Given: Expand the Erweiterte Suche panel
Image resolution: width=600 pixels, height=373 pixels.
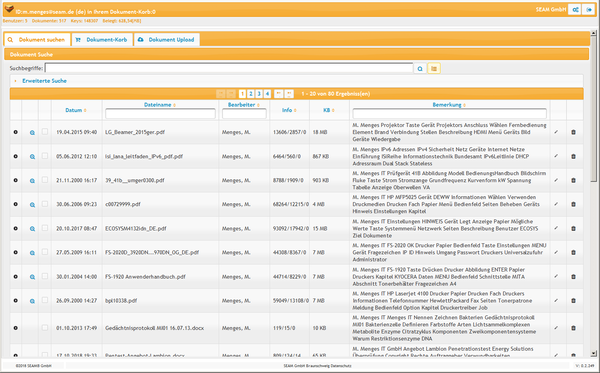Looking at the screenshot, I should [44, 81].
